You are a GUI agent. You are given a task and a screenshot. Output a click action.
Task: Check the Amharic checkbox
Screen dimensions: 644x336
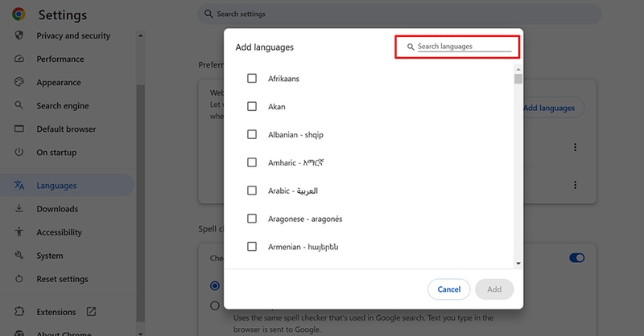pyautogui.click(x=252, y=162)
